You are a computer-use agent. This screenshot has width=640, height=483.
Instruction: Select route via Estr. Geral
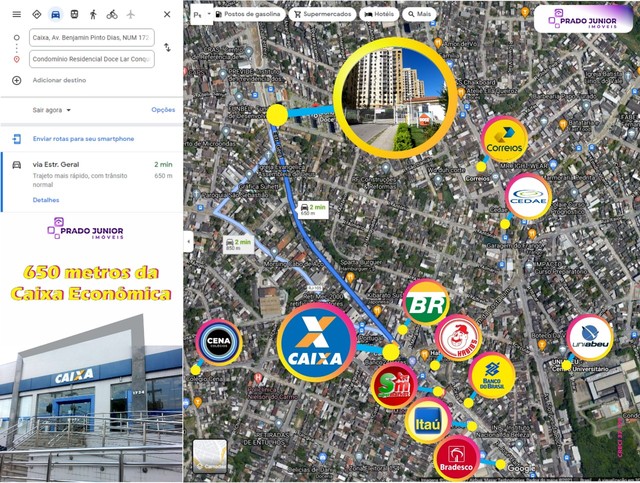[92, 182]
